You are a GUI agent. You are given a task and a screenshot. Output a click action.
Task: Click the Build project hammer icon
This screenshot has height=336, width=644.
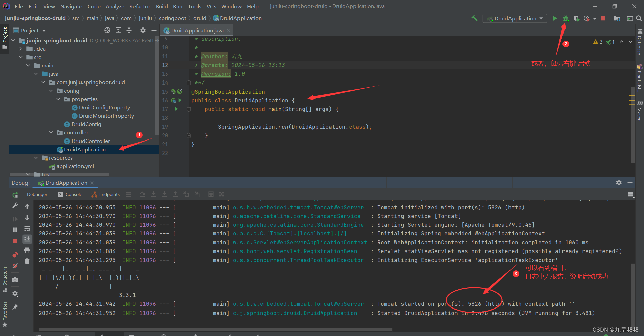(x=474, y=18)
